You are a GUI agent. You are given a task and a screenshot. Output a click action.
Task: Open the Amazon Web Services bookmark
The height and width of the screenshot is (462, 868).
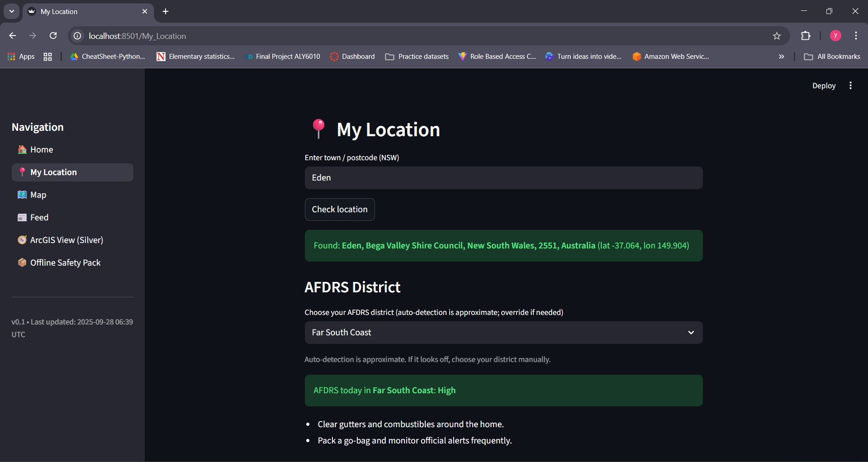pos(670,57)
